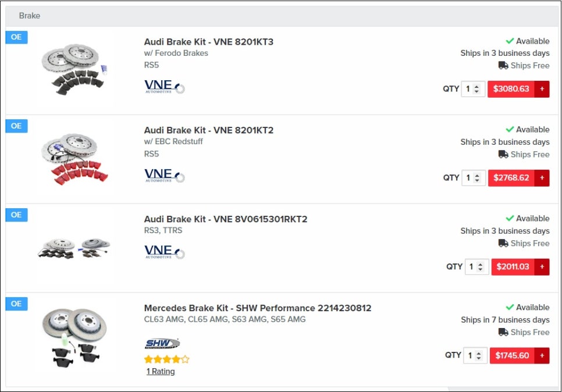Screen dimensions: 562x392
Task: Open Mercedes Brake Kit SHW Performance title
Action: pyautogui.click(x=257, y=308)
